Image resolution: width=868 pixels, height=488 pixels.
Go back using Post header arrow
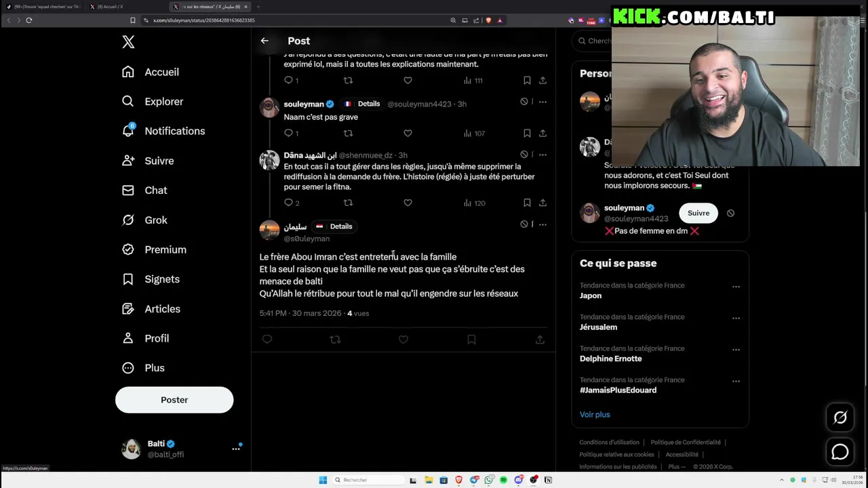click(264, 41)
